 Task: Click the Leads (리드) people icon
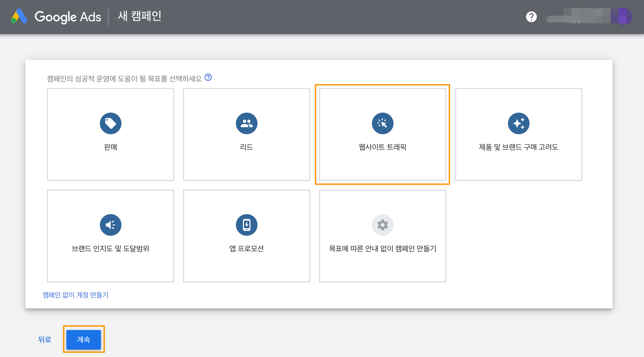(x=246, y=123)
